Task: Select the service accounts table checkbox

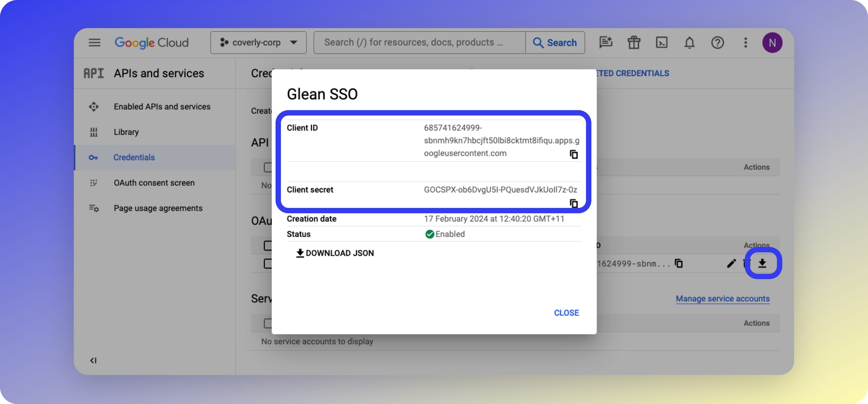Action: click(x=267, y=323)
